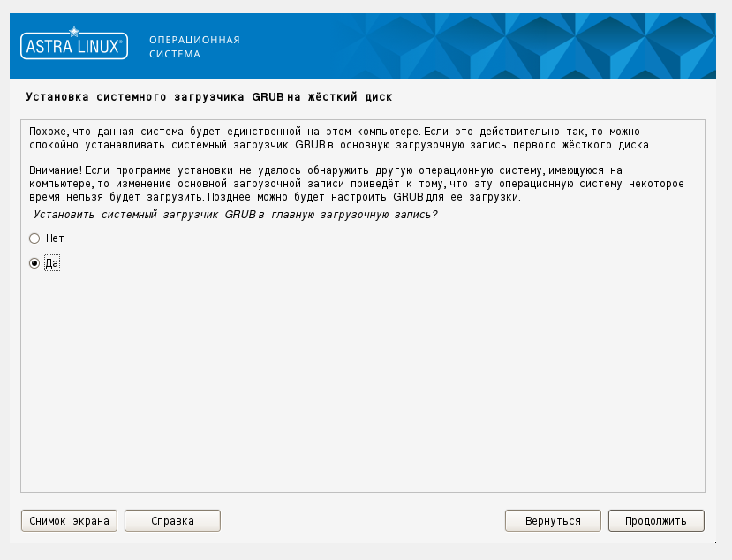The width and height of the screenshot is (732, 560).
Task: Click the question "Установить системный загрузчик GRUB в главную загрузочную запись?"
Action: click(235, 215)
